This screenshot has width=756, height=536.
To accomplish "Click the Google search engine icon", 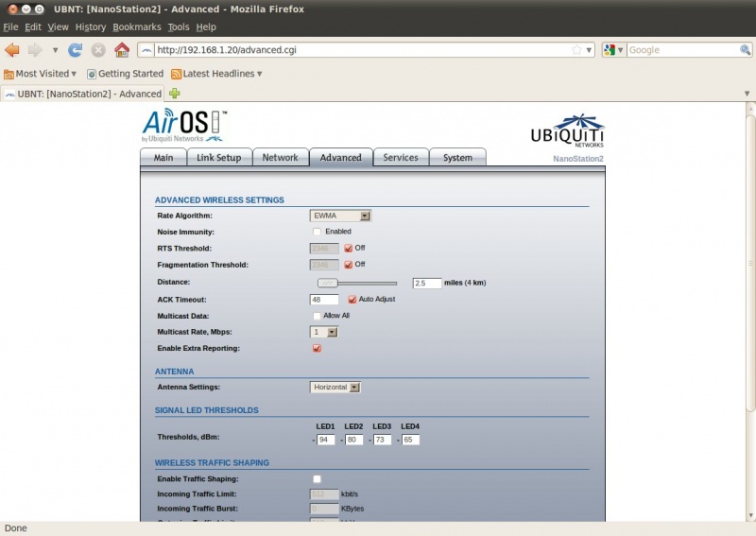I will pyautogui.click(x=610, y=50).
